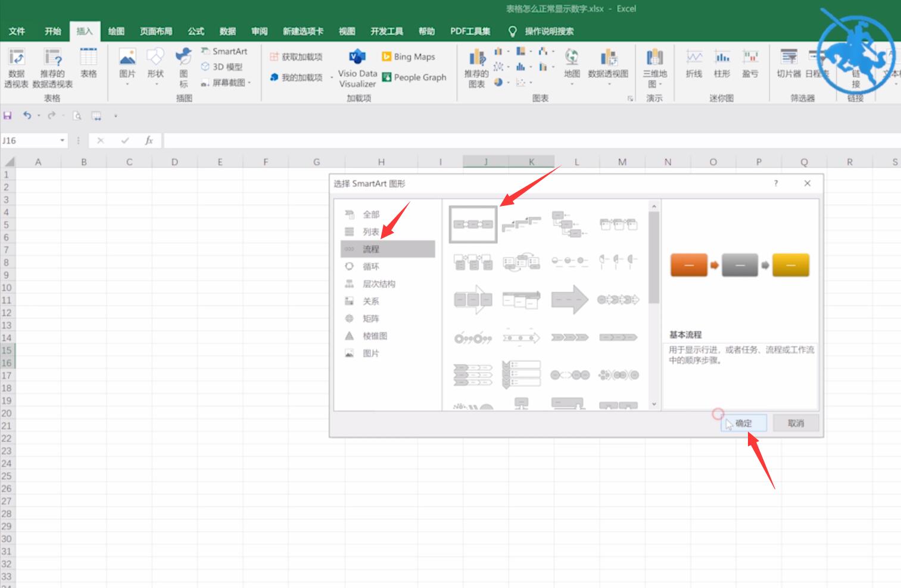Image resolution: width=901 pixels, height=588 pixels.
Task: Insert a PivotTable (数据透视表)
Action: [x=17, y=68]
